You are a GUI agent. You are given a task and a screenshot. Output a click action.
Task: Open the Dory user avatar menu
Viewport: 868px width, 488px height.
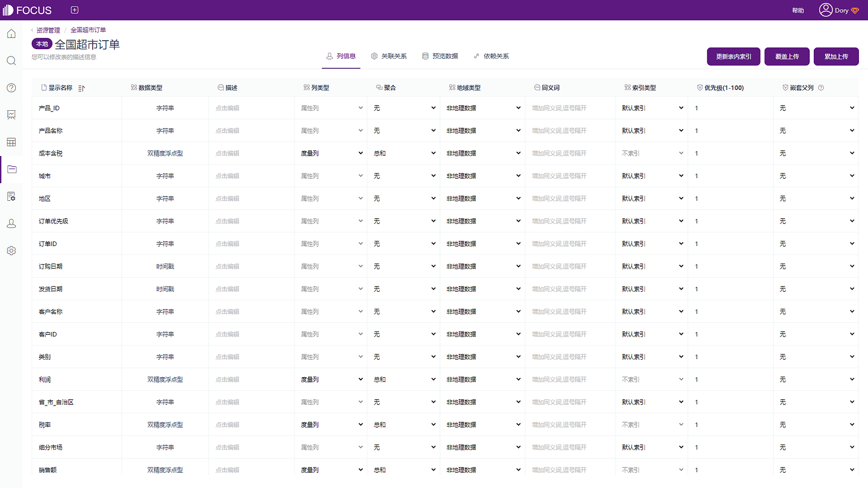click(x=839, y=10)
